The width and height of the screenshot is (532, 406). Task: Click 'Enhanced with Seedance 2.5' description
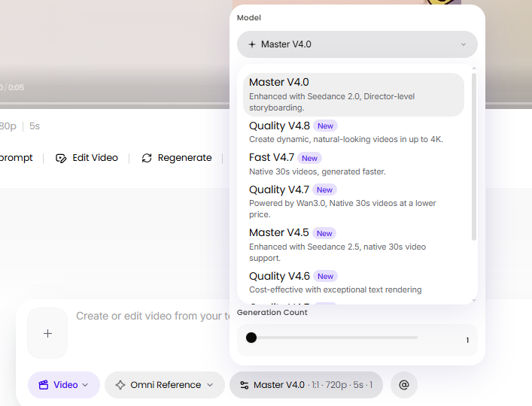(x=337, y=252)
